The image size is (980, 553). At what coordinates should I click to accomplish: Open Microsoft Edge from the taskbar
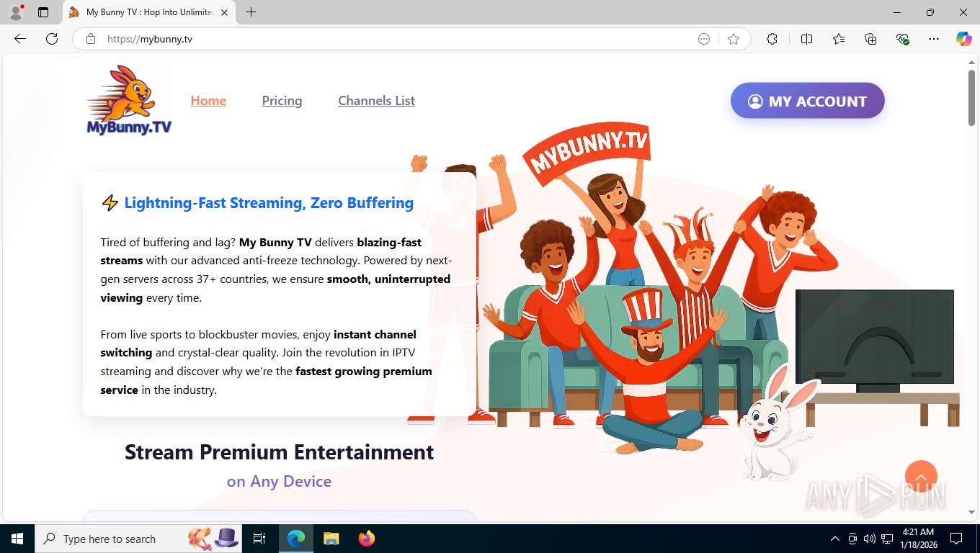(296, 539)
